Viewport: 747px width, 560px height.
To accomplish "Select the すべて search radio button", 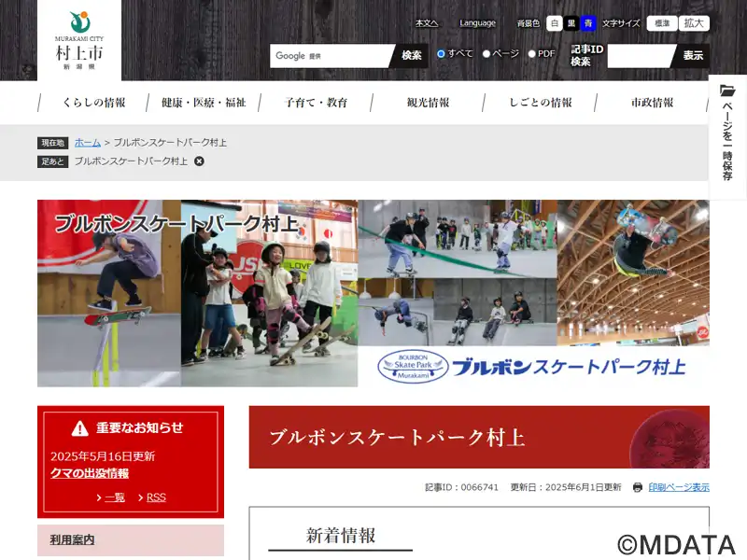I will [441, 54].
